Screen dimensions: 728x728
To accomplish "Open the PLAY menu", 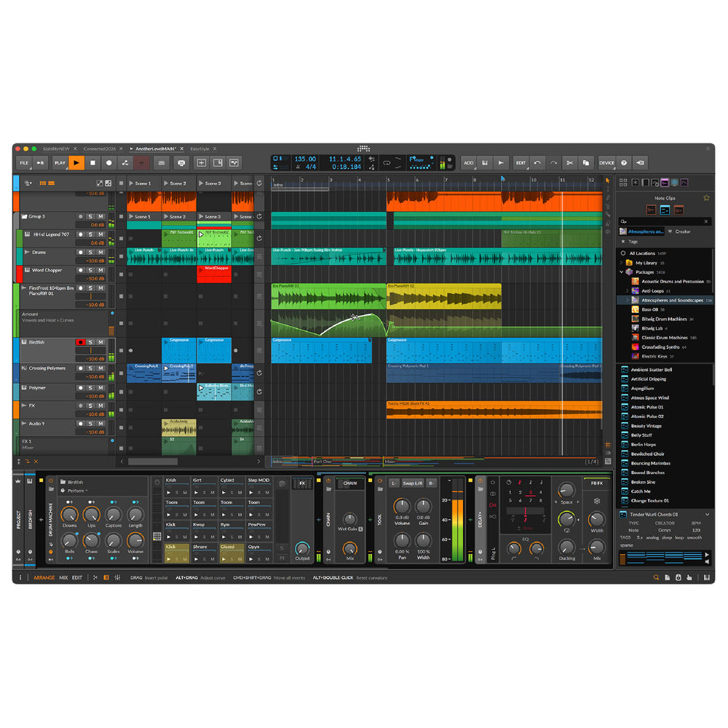I will click(60, 163).
